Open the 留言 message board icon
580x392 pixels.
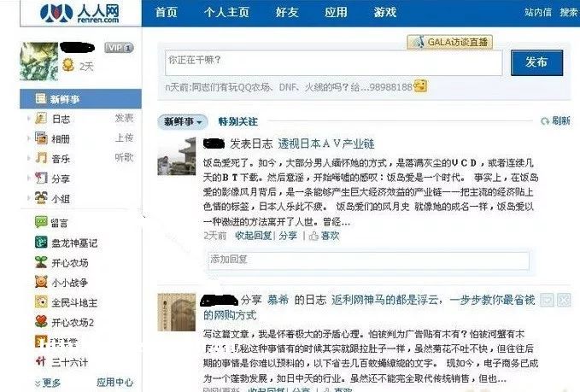click(41, 222)
